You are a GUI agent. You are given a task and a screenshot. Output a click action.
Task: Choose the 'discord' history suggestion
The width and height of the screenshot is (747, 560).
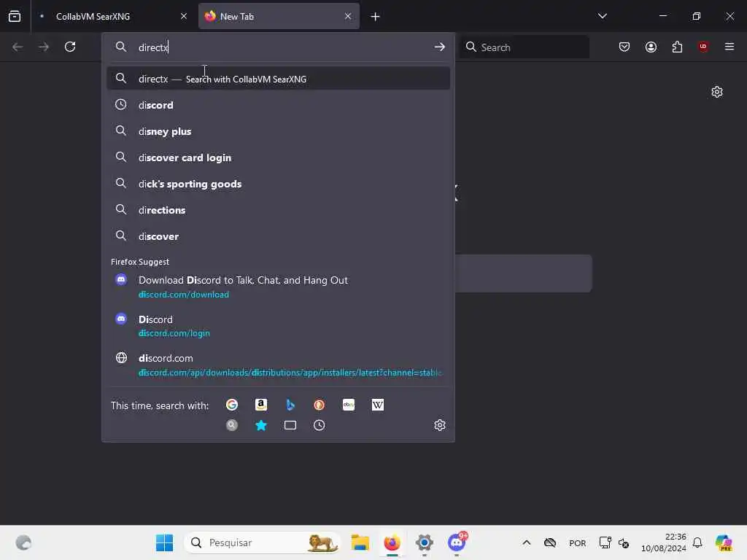click(278, 105)
